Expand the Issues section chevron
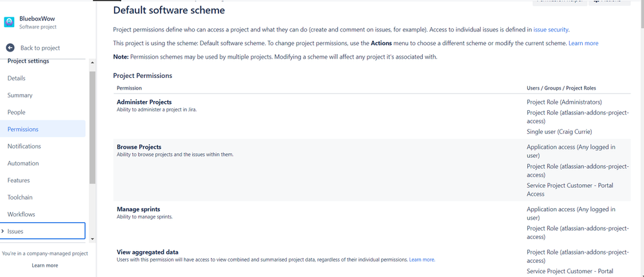The image size is (644, 277). point(3,231)
